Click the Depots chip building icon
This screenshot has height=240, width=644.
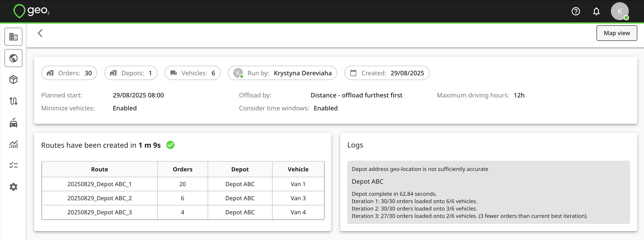(x=113, y=73)
